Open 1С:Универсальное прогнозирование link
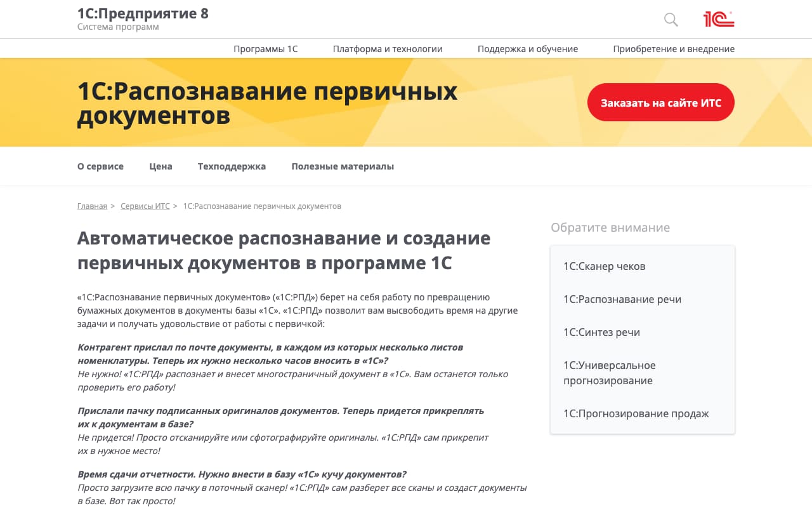Screen dimensions: 812x508 (x=610, y=373)
